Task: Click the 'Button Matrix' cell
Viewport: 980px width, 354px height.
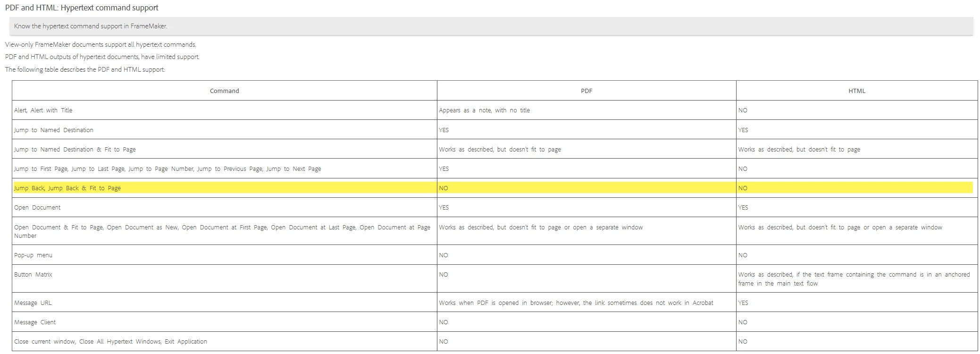Action: coord(225,278)
